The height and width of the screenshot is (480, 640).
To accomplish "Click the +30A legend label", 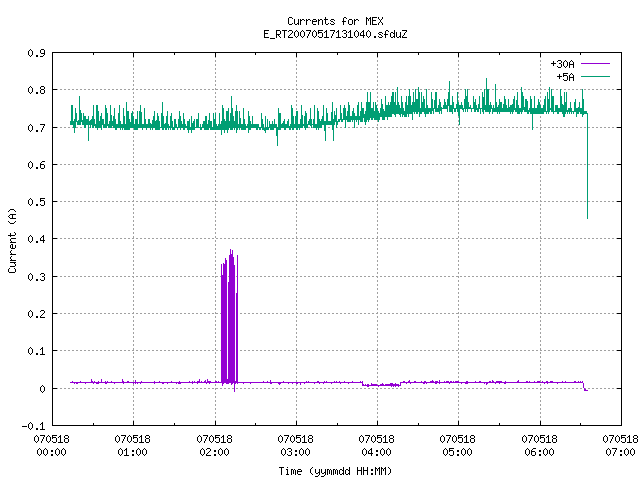I will [x=562, y=64].
